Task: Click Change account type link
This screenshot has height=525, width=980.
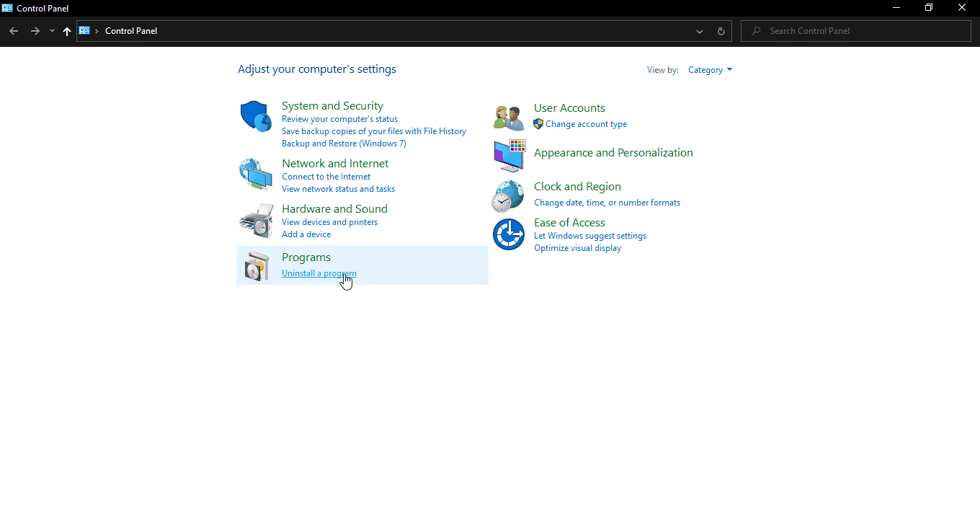Action: pyautogui.click(x=586, y=124)
